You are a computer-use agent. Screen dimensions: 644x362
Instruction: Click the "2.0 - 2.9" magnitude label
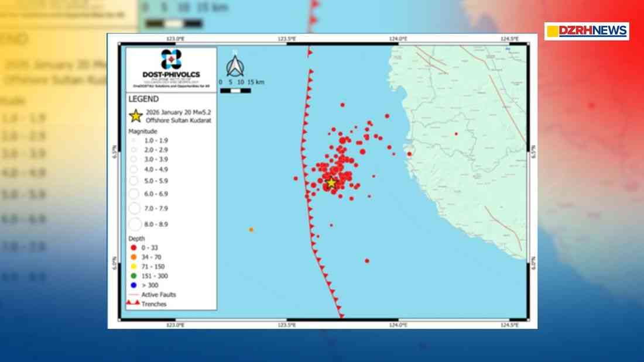[x=156, y=150]
